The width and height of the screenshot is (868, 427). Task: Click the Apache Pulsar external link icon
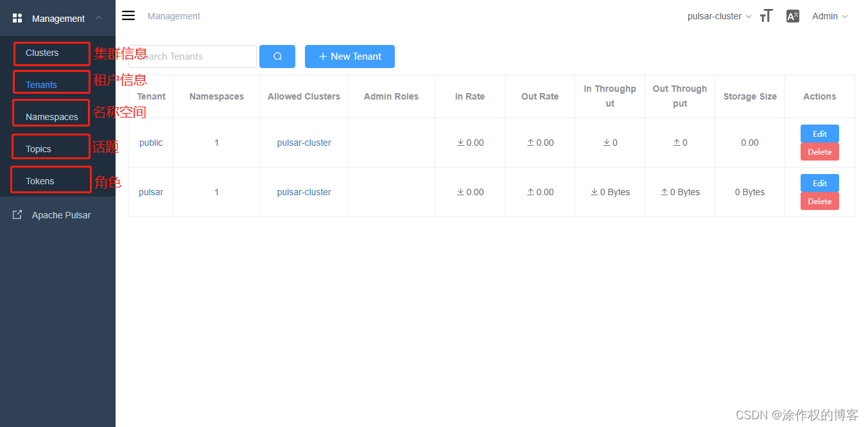17,214
